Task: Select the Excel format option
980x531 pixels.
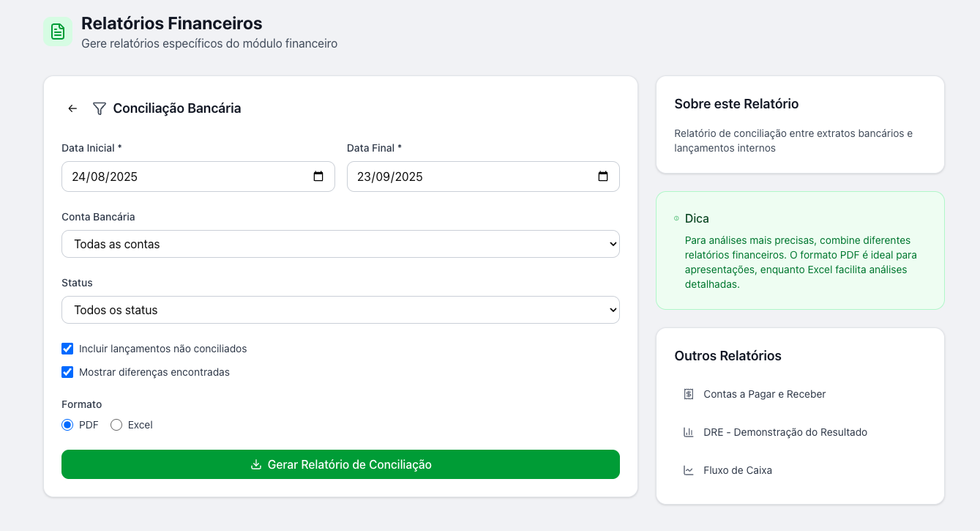Action: pyautogui.click(x=116, y=425)
